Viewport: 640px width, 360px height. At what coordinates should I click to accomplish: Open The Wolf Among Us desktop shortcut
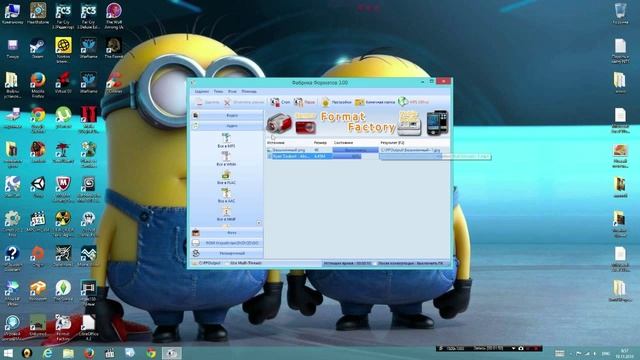(x=114, y=16)
